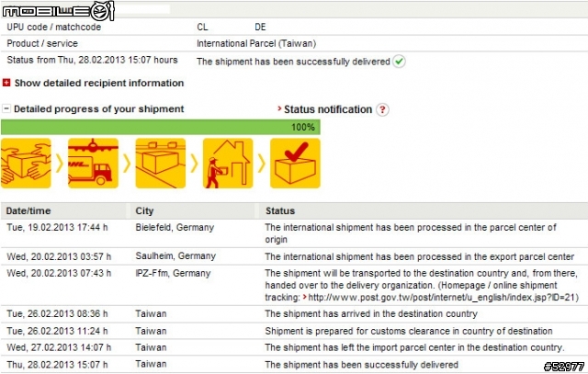
Task: Select the Tue, 19.02.2013 17:44 h entry
Action: pyautogui.click(x=57, y=227)
